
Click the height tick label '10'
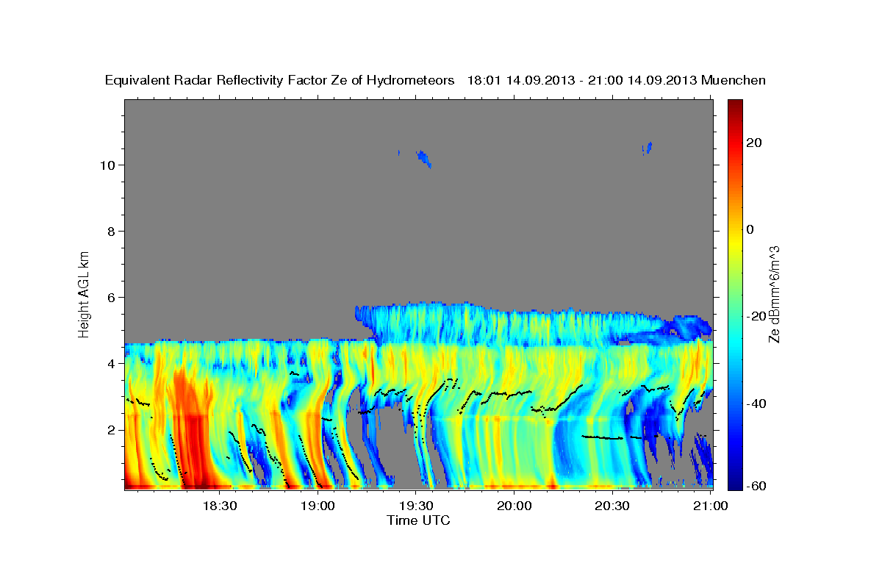[x=108, y=165]
